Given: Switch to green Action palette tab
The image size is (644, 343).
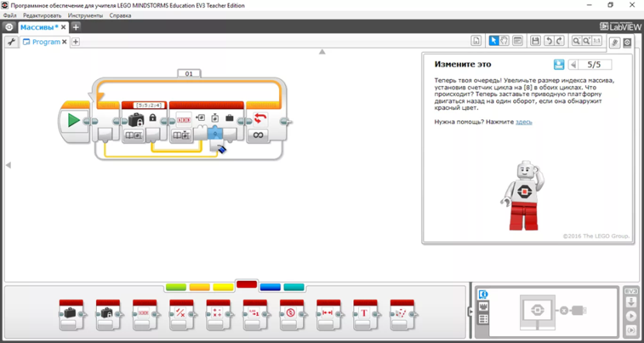Looking at the screenshot, I should [176, 287].
